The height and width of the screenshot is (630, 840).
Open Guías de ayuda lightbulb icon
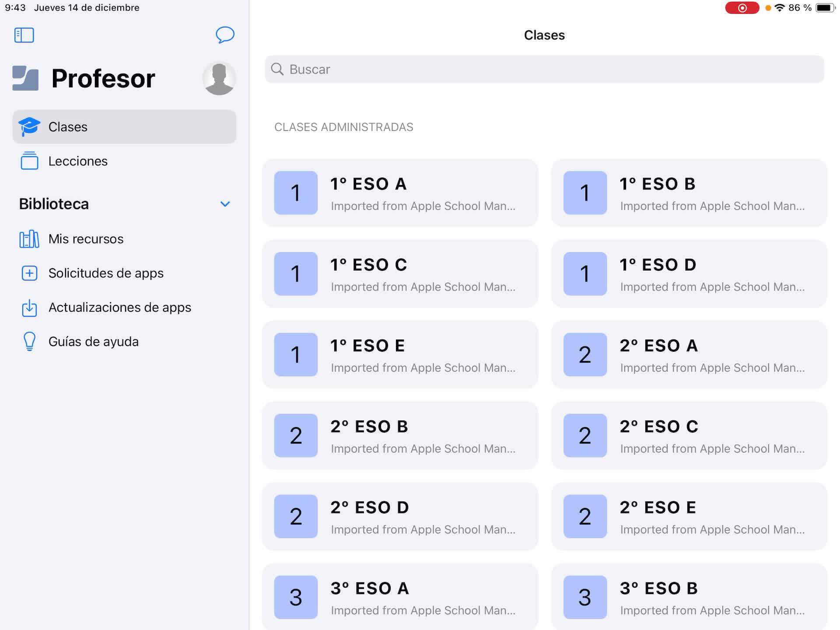pos(29,342)
